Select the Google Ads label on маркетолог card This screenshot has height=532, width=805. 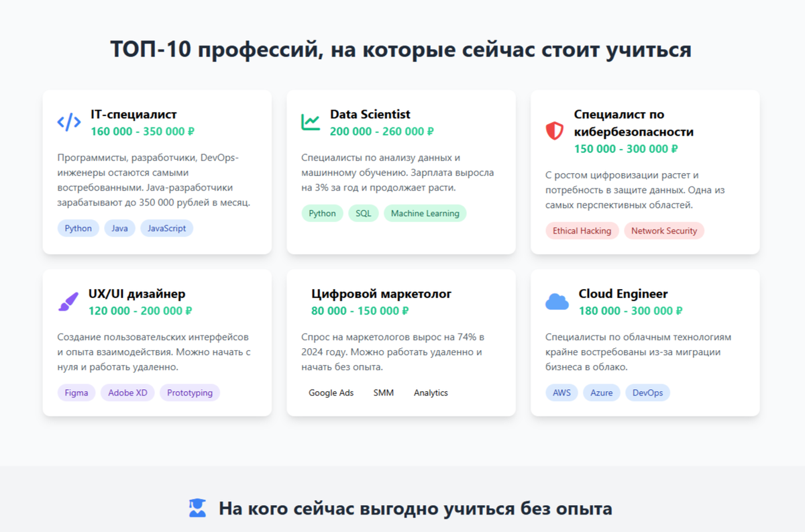tap(331, 392)
